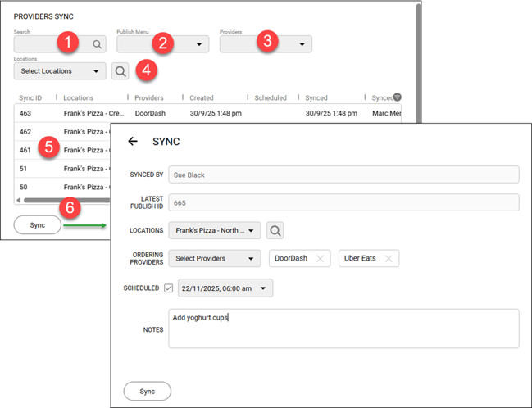Click inside the Notes text area
The height and width of the screenshot is (408, 532).
pos(343,329)
